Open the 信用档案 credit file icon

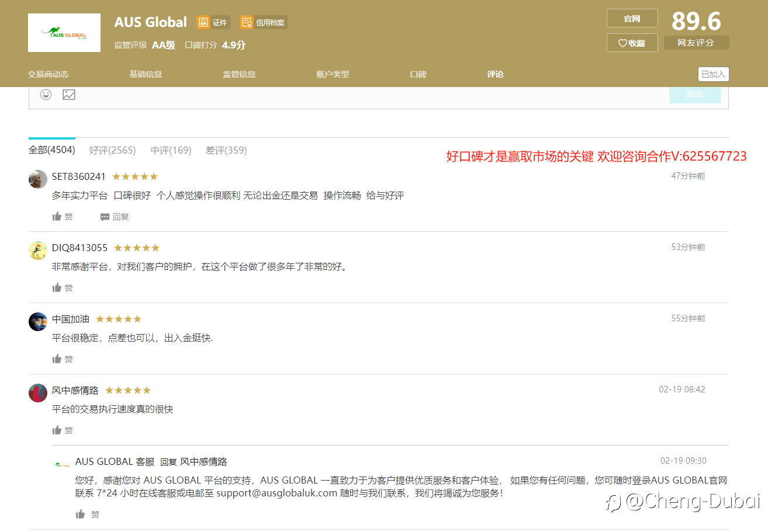[263, 22]
